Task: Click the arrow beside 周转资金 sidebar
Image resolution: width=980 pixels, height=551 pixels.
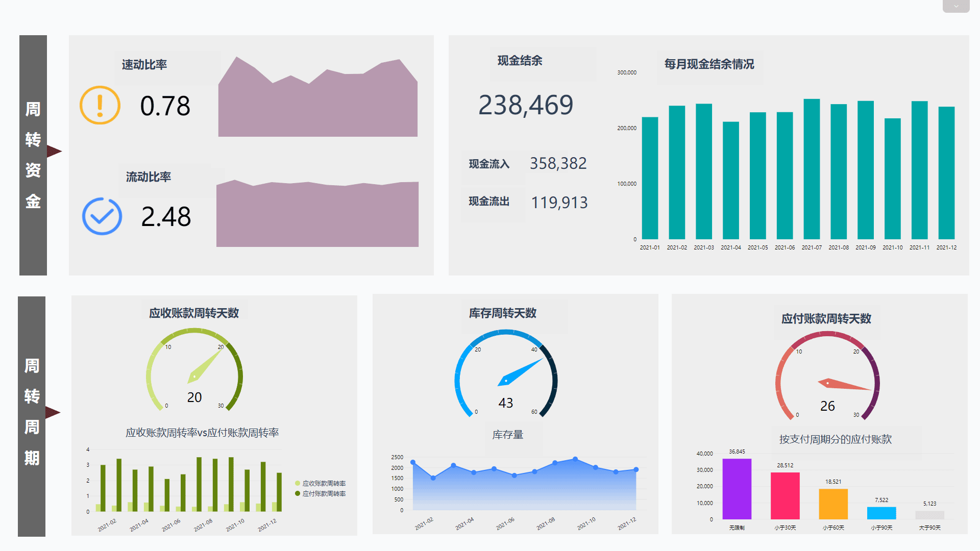Action: pos(54,151)
